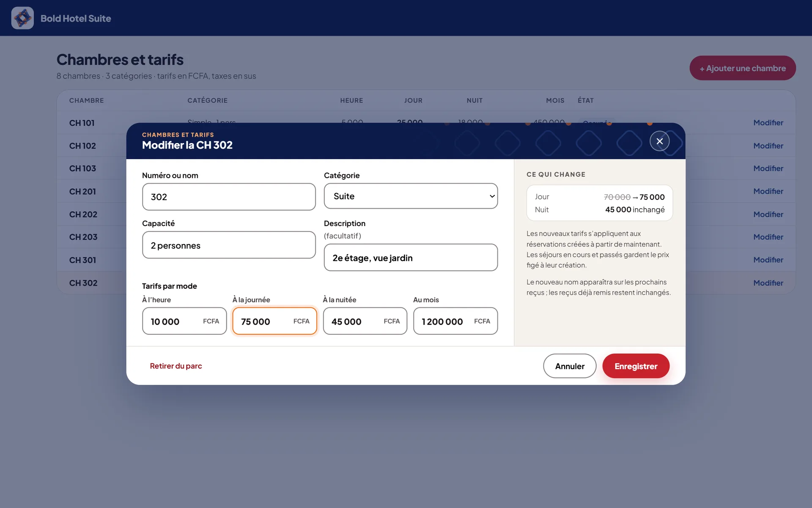Click Modifier link for CH 201
This screenshot has height=508, width=812.
click(x=768, y=191)
